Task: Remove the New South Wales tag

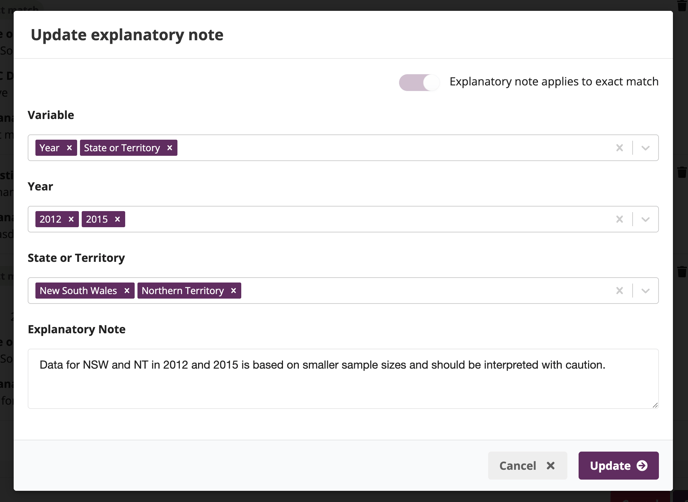Action: click(x=127, y=290)
